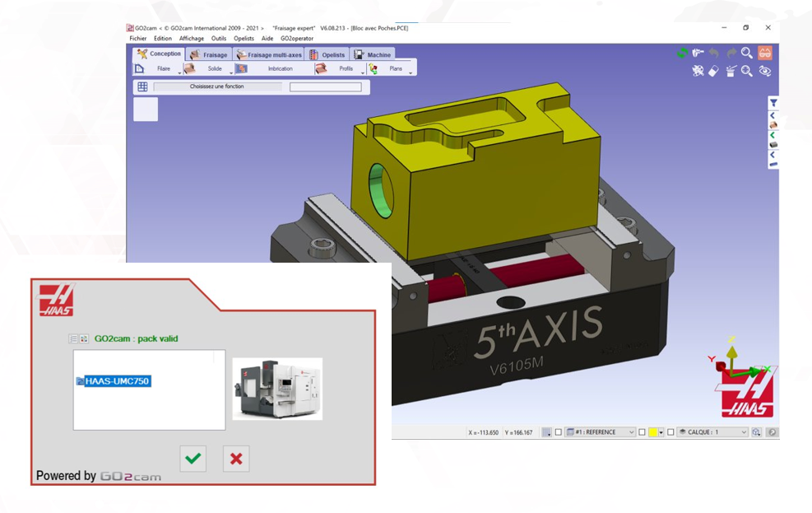Toggle checkbox before yellow color swatch
Image resolution: width=812 pixels, height=513 pixels.
click(x=642, y=432)
